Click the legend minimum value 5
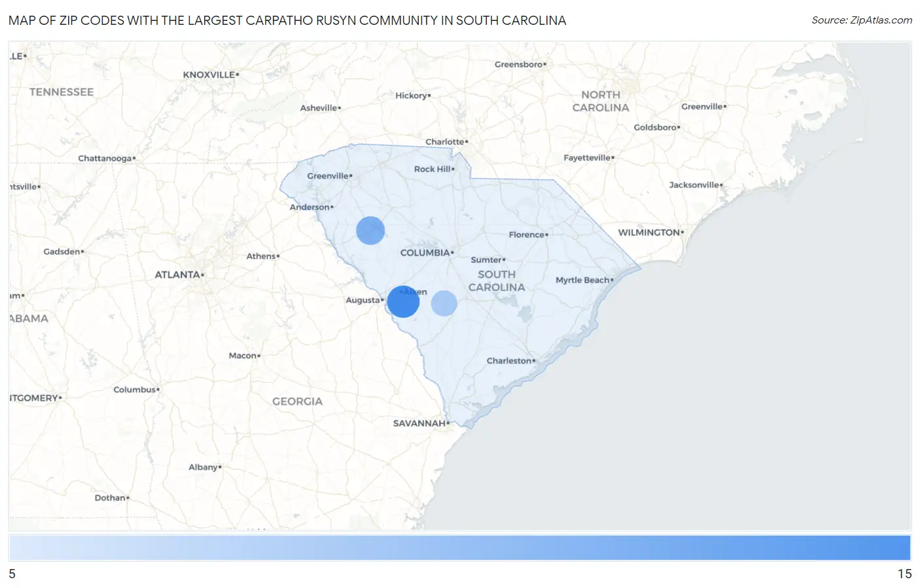Image resolution: width=920 pixels, height=588 pixels. click(x=12, y=574)
